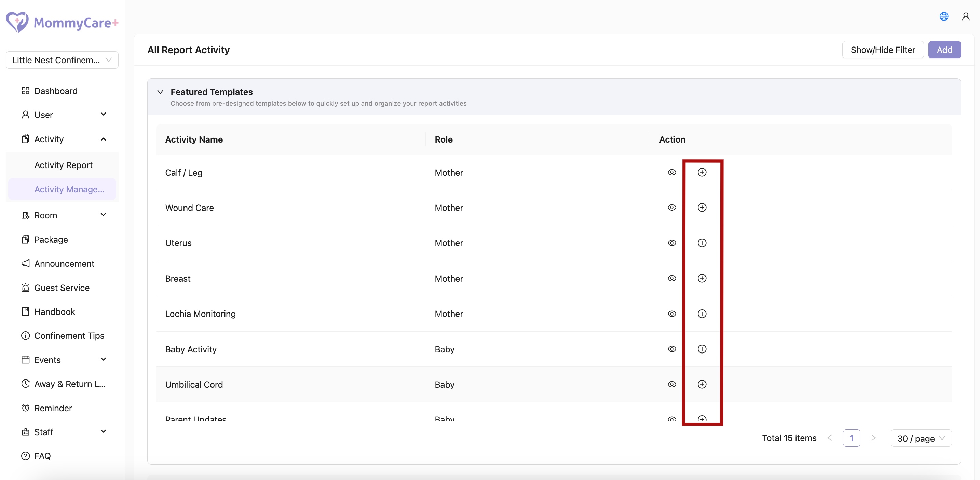Open Guest Service in sidebar
The width and height of the screenshot is (980, 480).
tap(63, 288)
